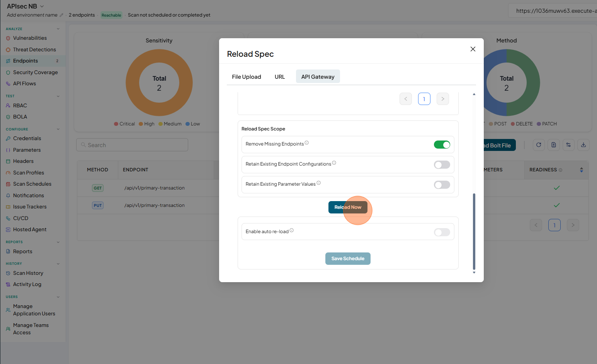This screenshot has width=597, height=364.
Task: Sort by READINESS column arrows
Action: (582, 170)
